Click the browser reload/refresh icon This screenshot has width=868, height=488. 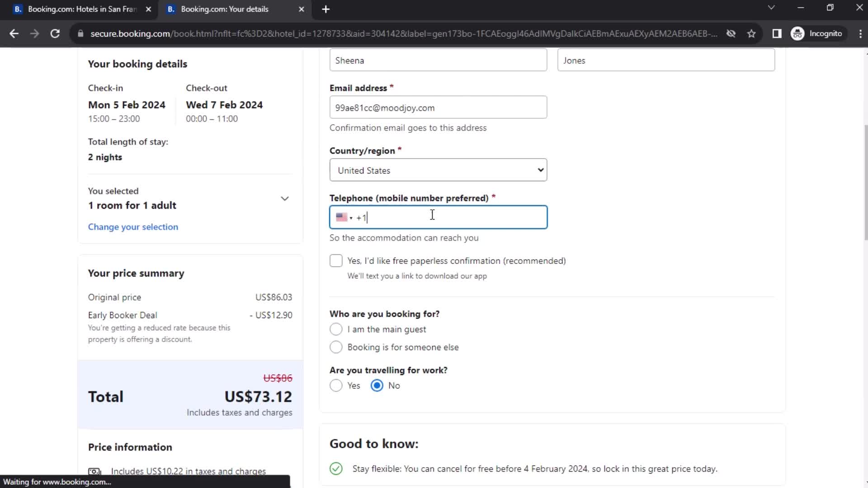[x=55, y=33]
